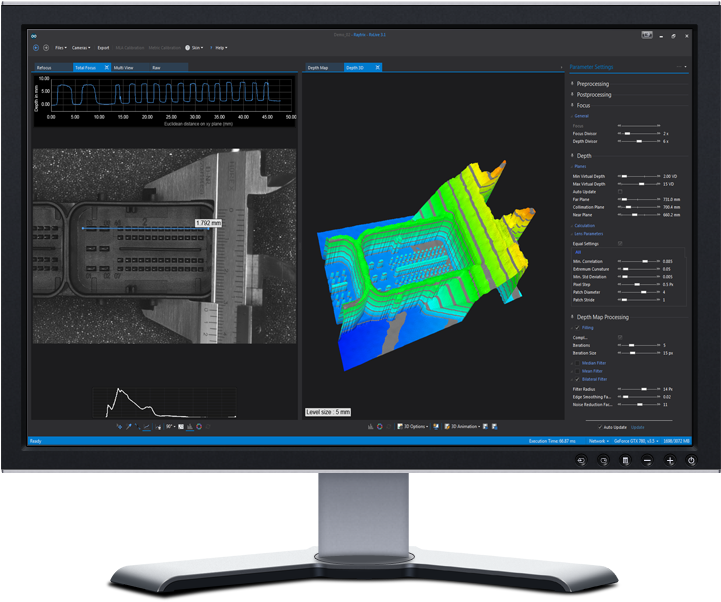Image resolution: width=721 pixels, height=602 pixels.
Task: Toggle the Auto Update checkbox under Planes
Action: 621,191
